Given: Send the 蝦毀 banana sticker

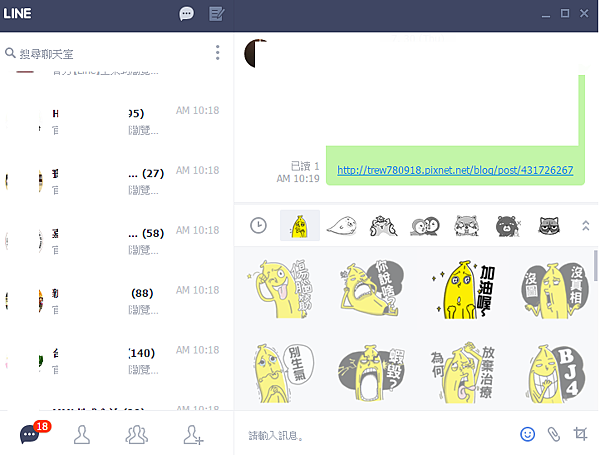Looking at the screenshot, I should (372, 373).
